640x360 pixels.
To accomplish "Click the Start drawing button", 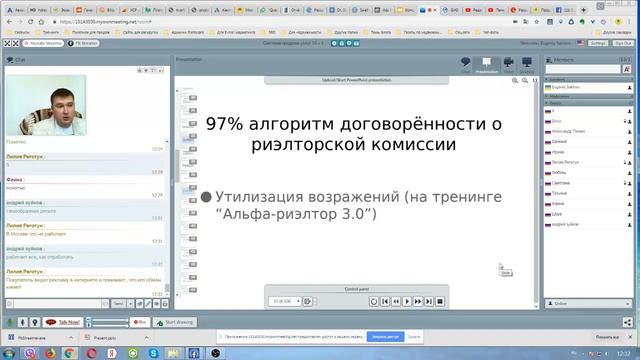I will (x=175, y=322).
